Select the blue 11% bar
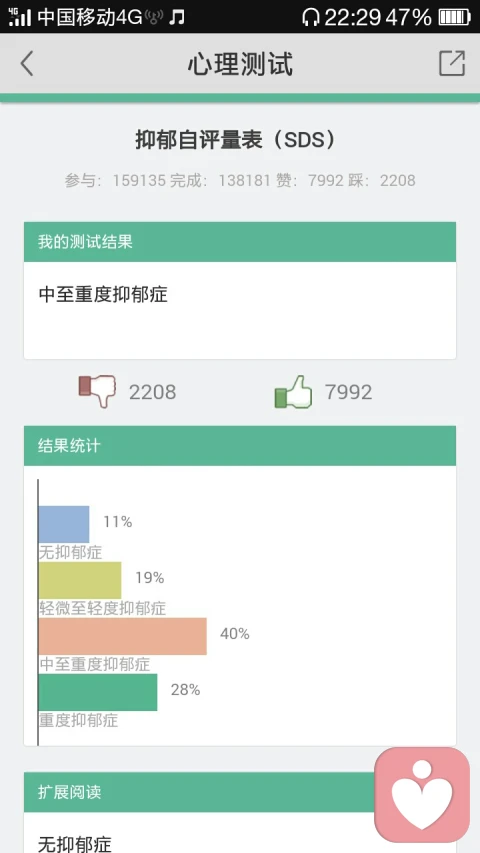 click(64, 524)
